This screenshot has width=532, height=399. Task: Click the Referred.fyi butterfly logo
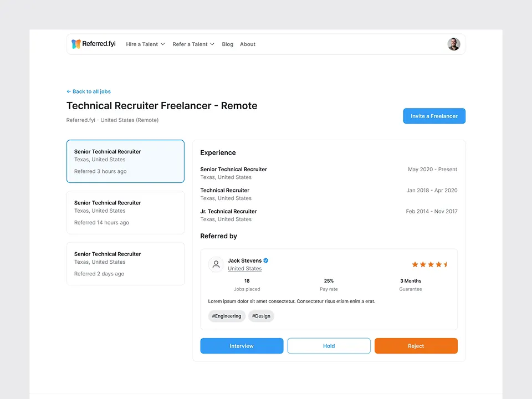click(x=76, y=44)
